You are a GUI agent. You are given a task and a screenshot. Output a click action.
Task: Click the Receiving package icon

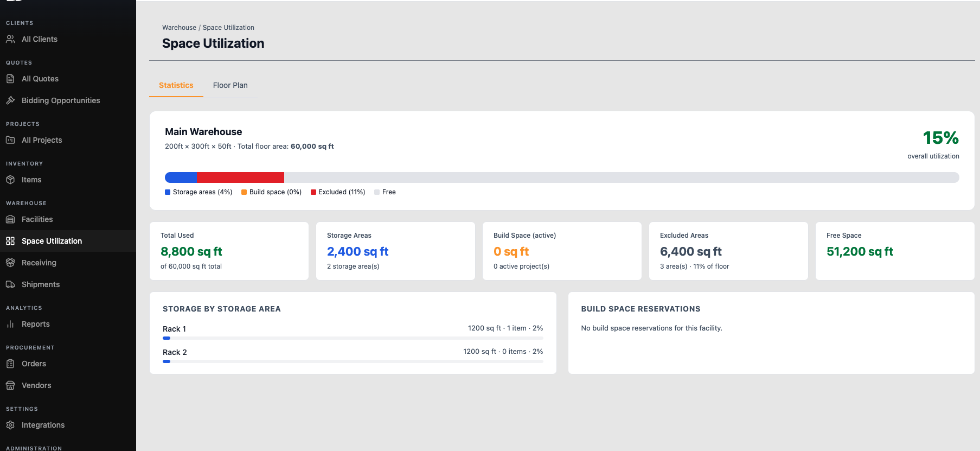pos(10,263)
